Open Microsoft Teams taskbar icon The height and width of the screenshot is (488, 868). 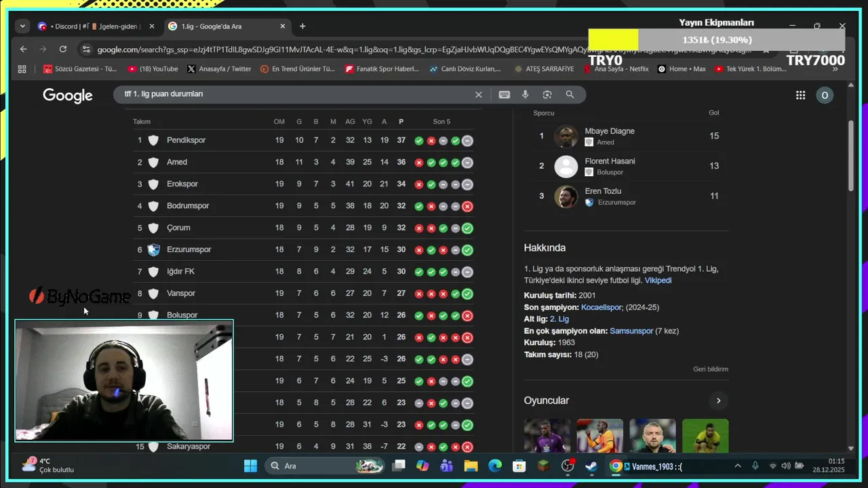tap(446, 466)
